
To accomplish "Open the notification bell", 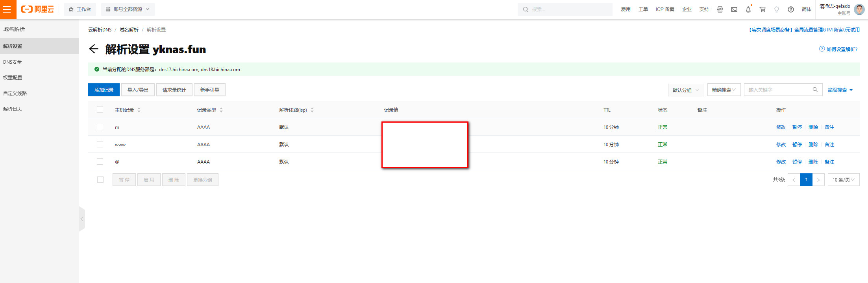I will [x=748, y=9].
